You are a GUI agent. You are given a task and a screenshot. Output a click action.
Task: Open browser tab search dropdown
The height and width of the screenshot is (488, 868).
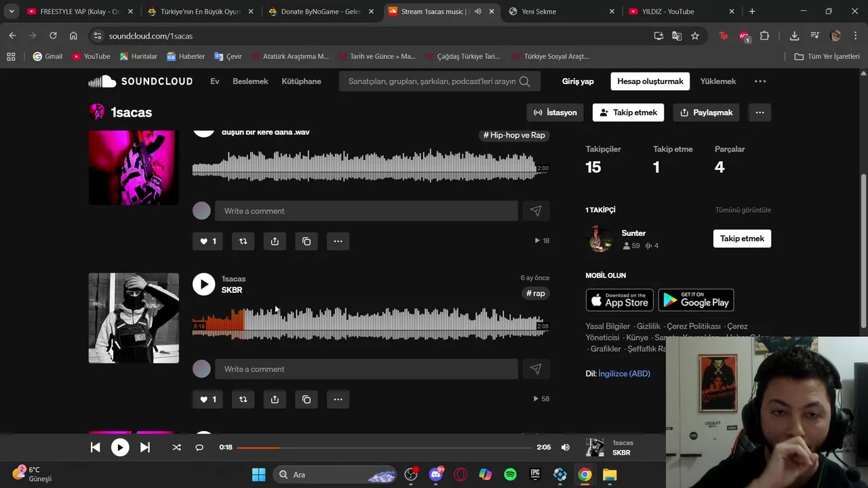tap(12, 12)
